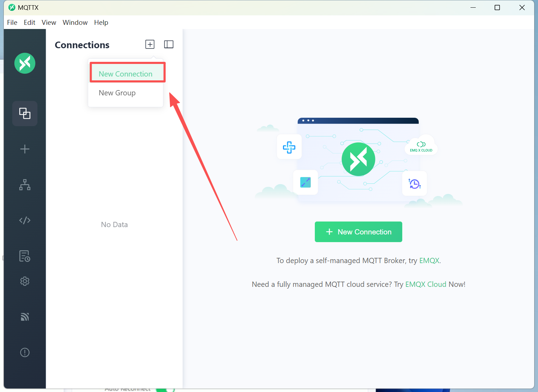Open the About info icon in sidebar
Screen dimensions: 538x392
pos(25,353)
